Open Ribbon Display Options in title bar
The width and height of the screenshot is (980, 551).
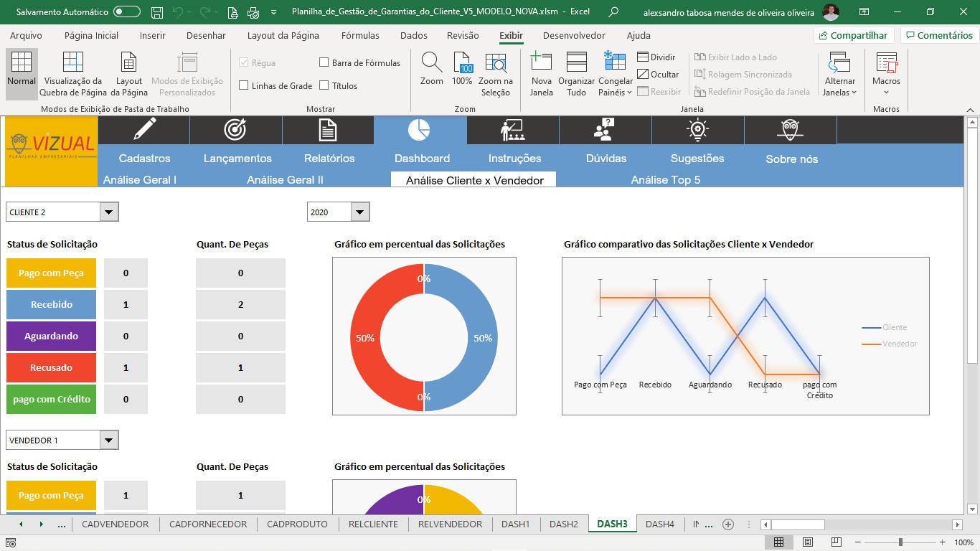coord(864,12)
